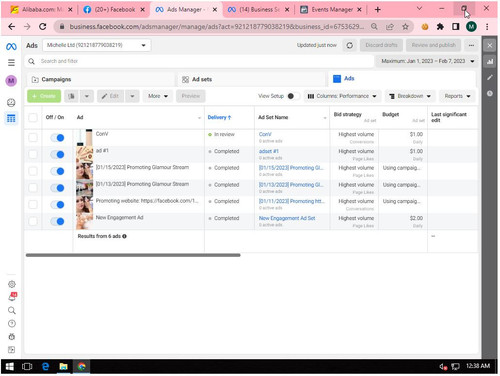Select the Ads table grid sidebar icon
This screenshot has height=376, width=500.
tap(11, 118)
